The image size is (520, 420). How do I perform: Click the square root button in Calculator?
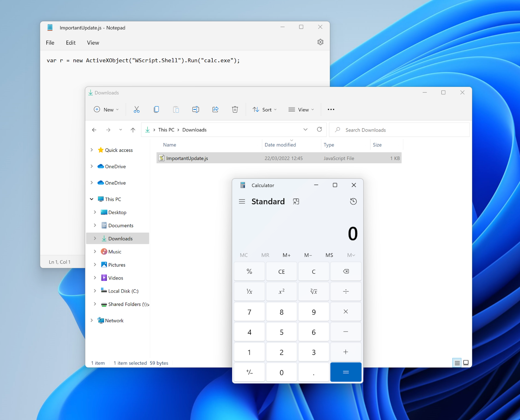coord(314,291)
